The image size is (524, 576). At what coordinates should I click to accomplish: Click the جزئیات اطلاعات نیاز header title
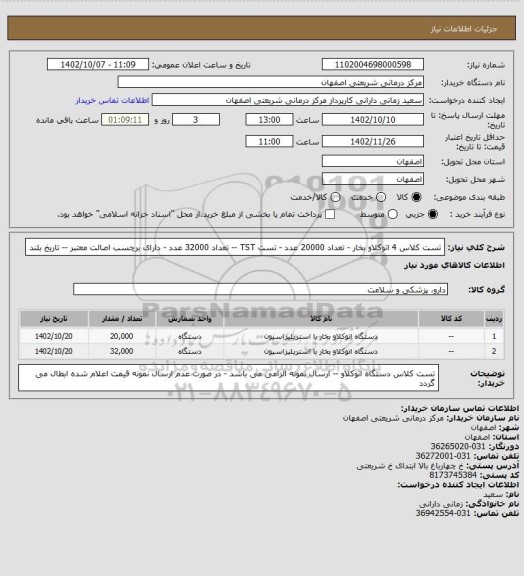464,29
